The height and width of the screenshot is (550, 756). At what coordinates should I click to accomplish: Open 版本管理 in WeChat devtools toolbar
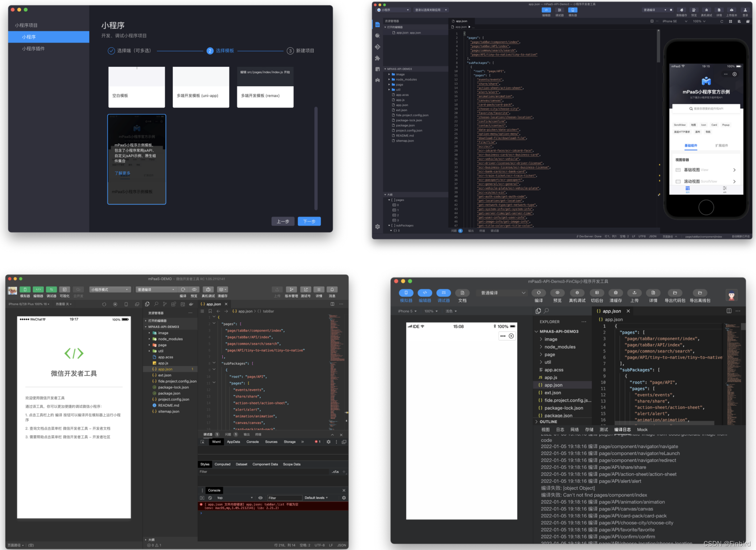pyautogui.click(x=291, y=289)
